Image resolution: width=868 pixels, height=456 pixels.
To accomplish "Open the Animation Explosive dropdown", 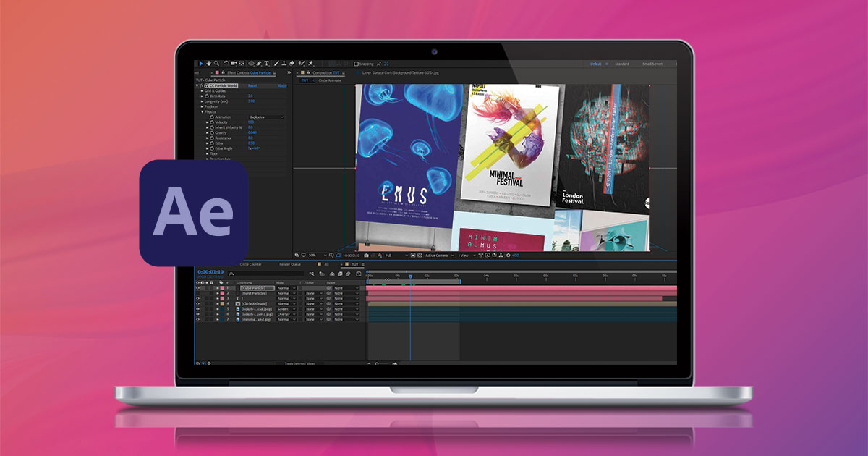I will coord(267,117).
